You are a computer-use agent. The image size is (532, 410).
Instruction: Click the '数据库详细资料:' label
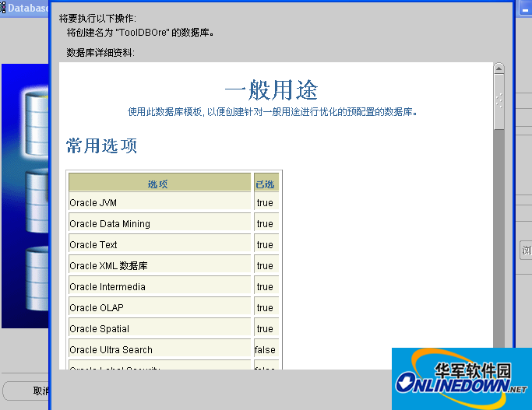[100, 53]
